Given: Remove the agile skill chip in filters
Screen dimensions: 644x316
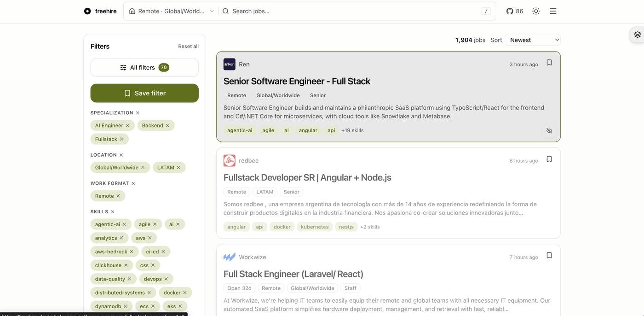Looking at the screenshot, I should (x=155, y=224).
